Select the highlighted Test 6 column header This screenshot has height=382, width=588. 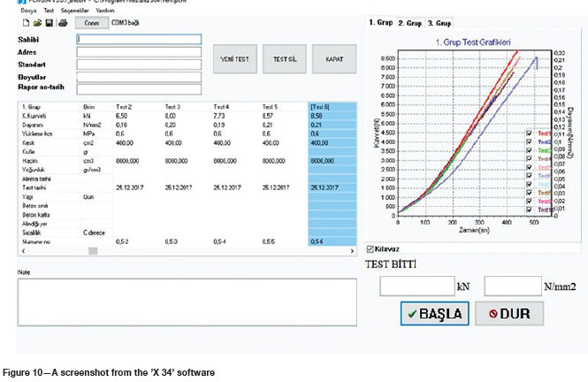click(332, 106)
